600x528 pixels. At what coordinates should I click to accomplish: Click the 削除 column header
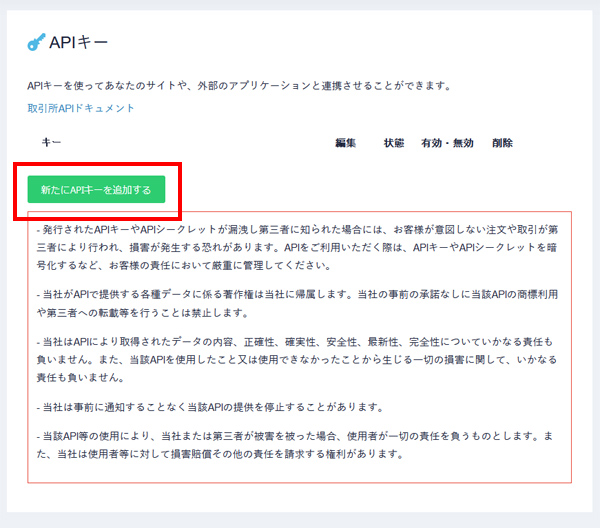tap(502, 143)
